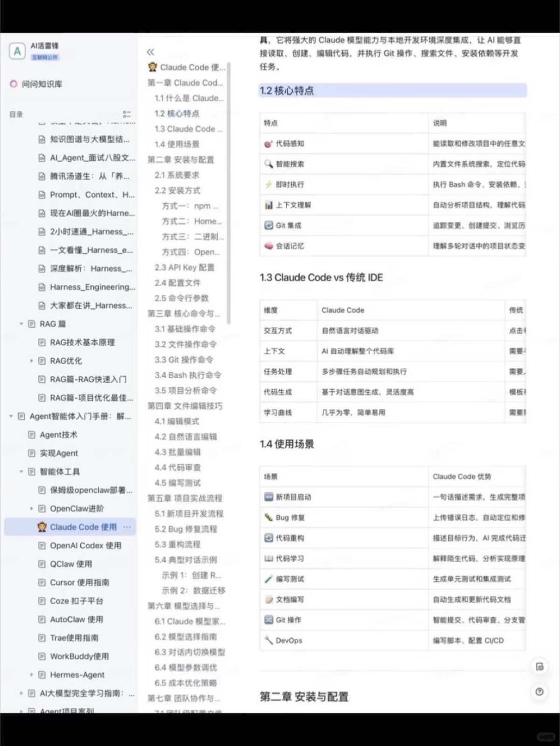
Task: Open more options for Claude Code 使用
Action: point(127,527)
